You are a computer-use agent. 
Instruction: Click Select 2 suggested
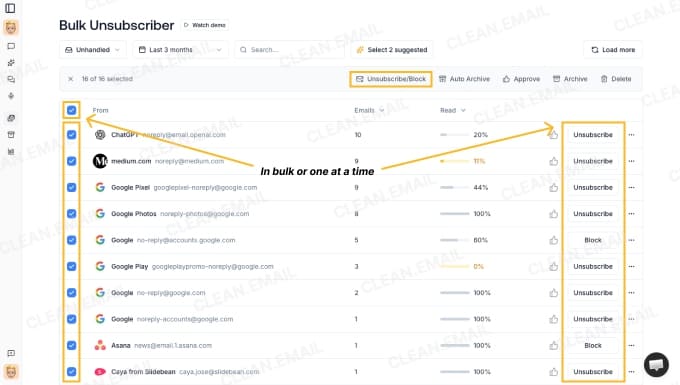[x=392, y=50]
